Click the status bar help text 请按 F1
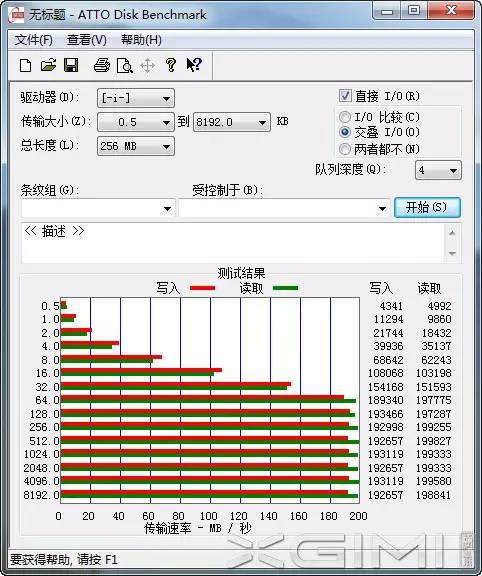Viewport: 482px width, 576px height. [x=97, y=559]
